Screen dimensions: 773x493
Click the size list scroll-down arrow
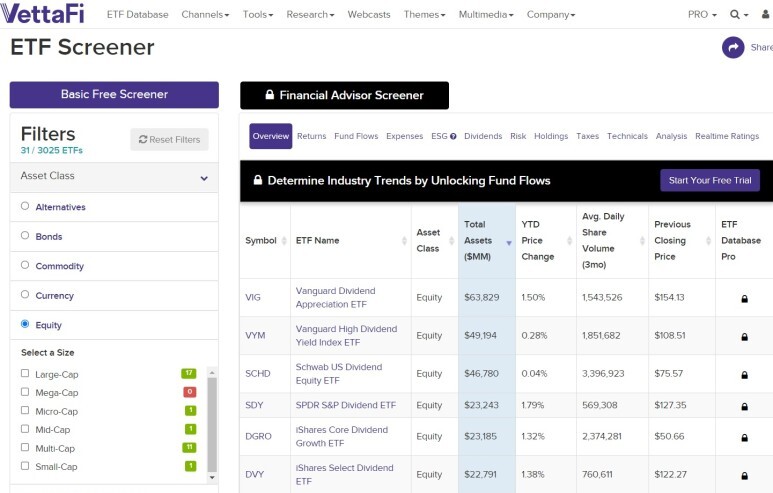[x=212, y=477]
